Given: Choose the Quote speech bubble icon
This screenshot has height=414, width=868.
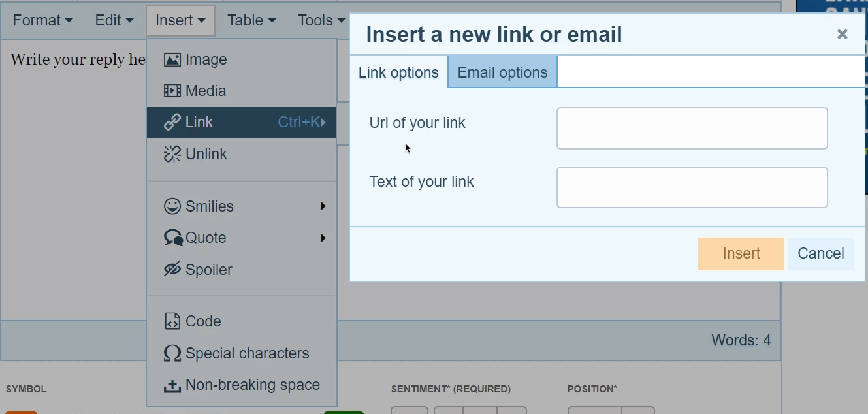Looking at the screenshot, I should [172, 238].
